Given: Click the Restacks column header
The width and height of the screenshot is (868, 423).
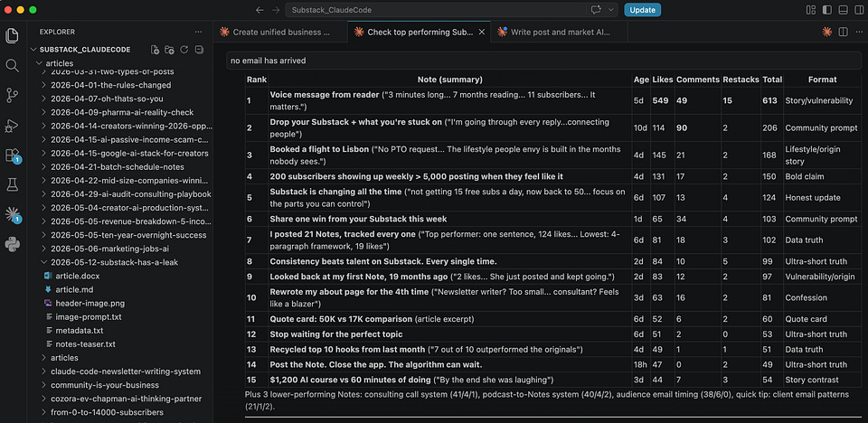Looking at the screenshot, I should [741, 80].
